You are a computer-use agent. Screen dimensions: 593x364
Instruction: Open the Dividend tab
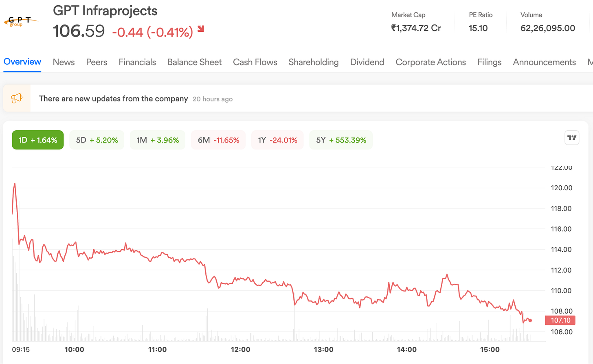tap(367, 62)
